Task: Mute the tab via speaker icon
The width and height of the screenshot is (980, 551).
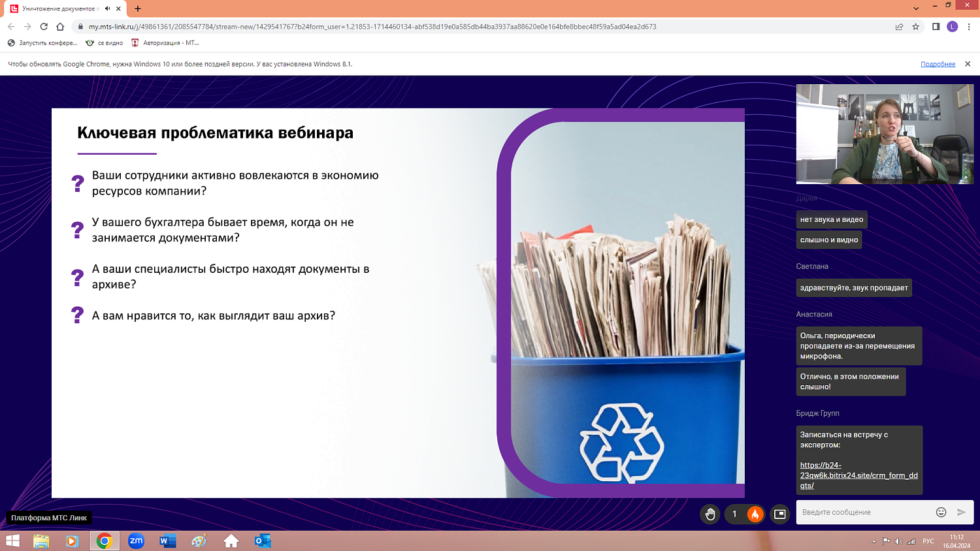Action: pyautogui.click(x=107, y=8)
